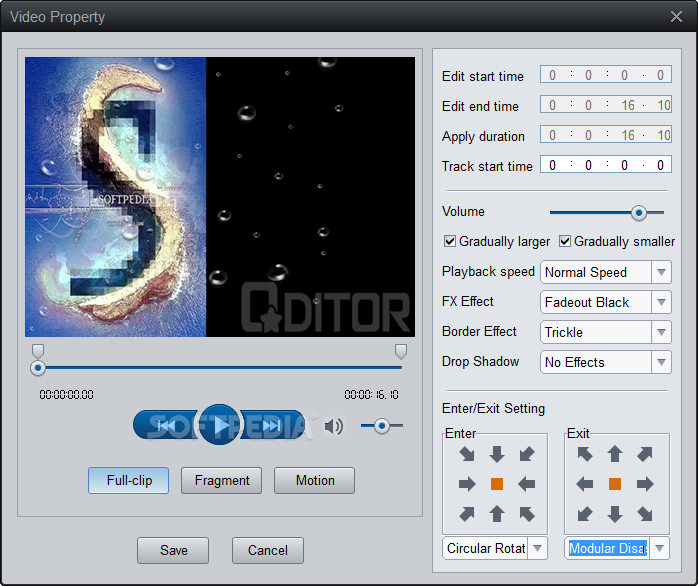
Task: Select Exit direction arrow pointing down
Action: click(615, 514)
